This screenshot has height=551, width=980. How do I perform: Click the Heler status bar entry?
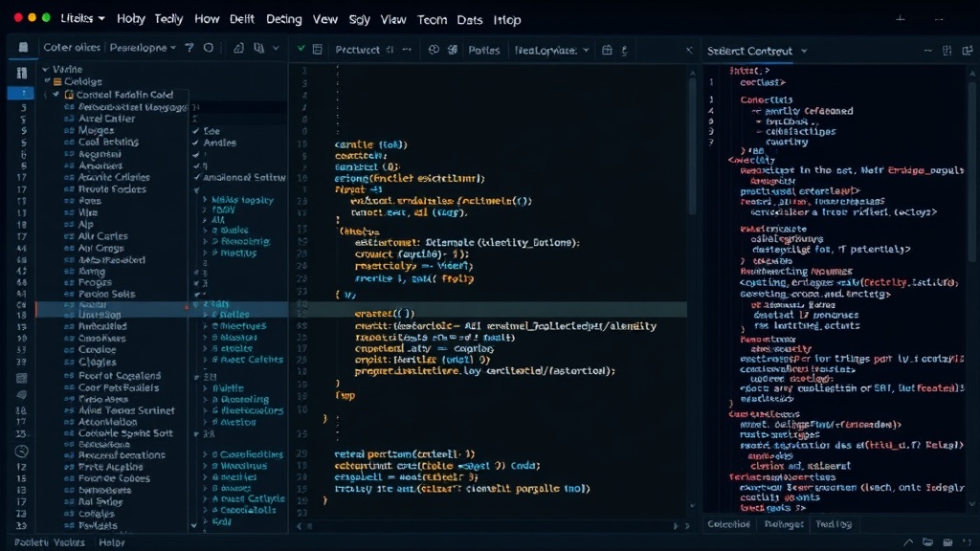112,542
